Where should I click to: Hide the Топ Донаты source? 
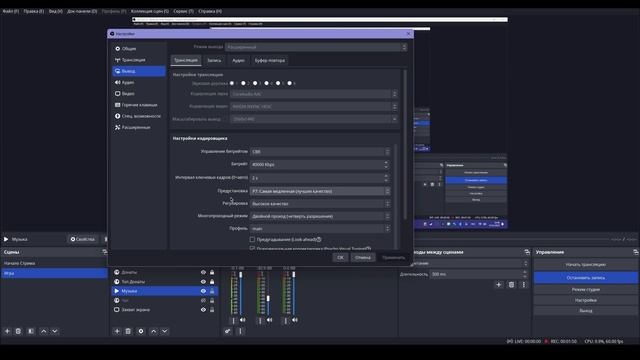[203, 282]
